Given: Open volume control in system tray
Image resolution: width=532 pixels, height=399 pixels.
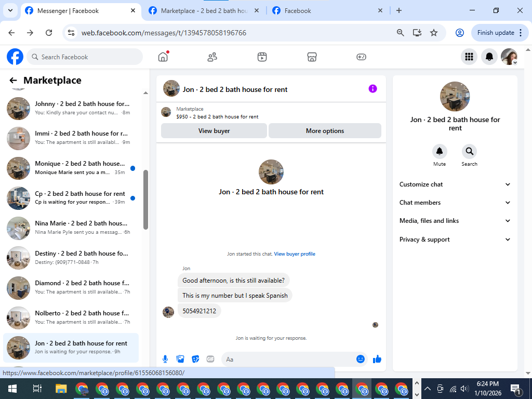Looking at the screenshot, I should click(x=464, y=389).
